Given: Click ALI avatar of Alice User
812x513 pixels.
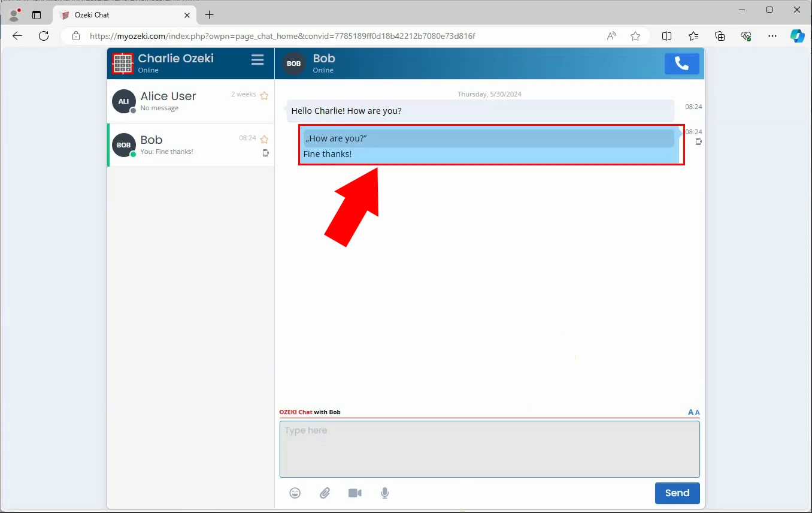Looking at the screenshot, I should [123, 101].
